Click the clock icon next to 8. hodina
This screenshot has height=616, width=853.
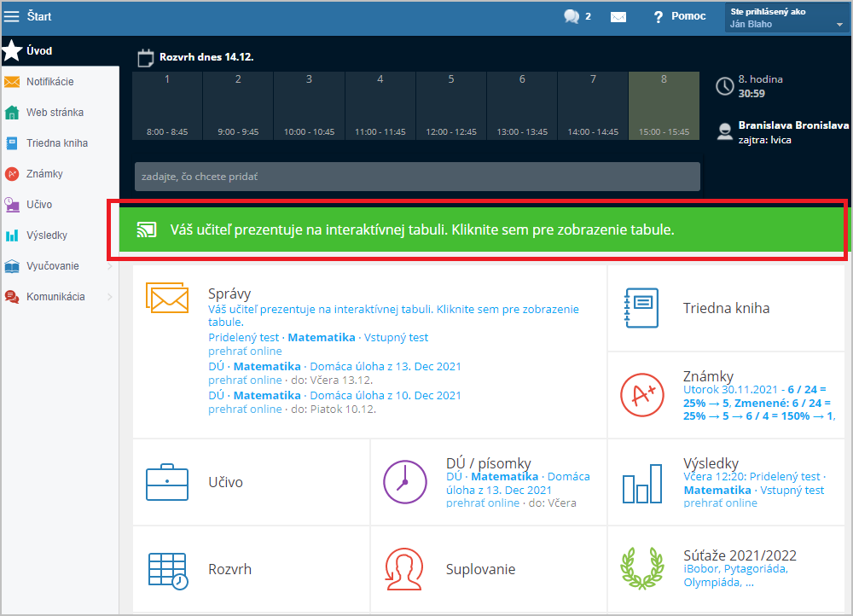pos(724,86)
